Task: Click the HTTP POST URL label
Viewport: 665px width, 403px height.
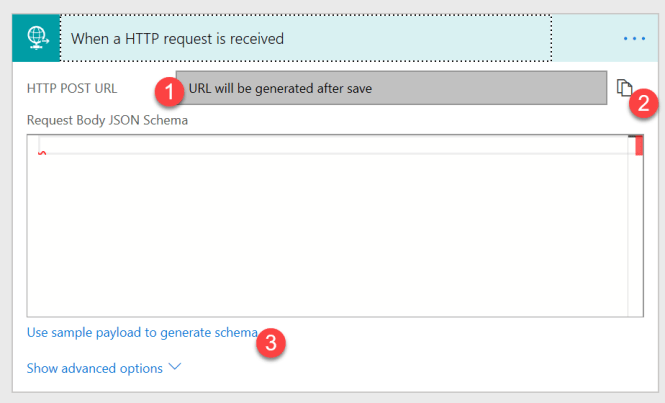Action: [x=72, y=88]
